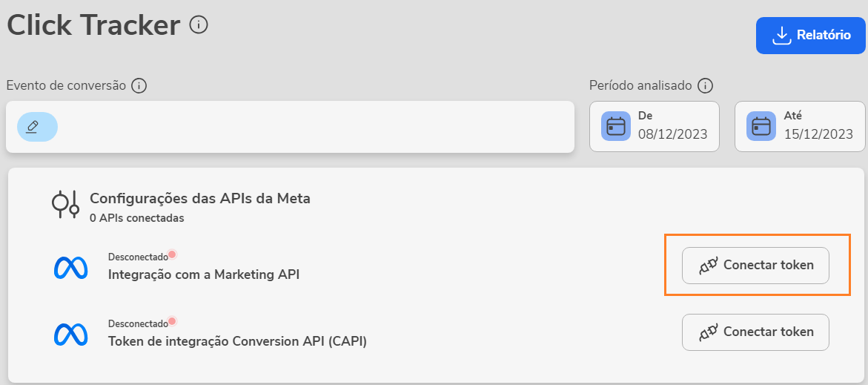The height and width of the screenshot is (385, 868).
Task: Connect token for Marketing API integration
Action: (755, 265)
